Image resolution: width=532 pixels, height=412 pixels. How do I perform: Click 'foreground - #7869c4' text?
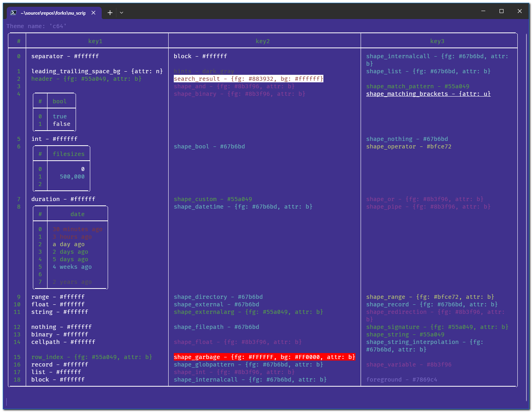coord(402,380)
